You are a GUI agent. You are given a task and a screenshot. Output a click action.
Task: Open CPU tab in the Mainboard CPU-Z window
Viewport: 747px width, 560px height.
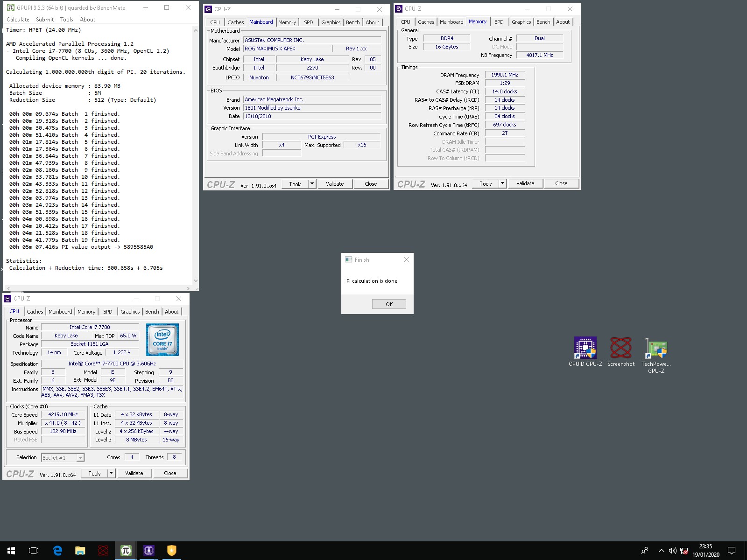point(215,22)
